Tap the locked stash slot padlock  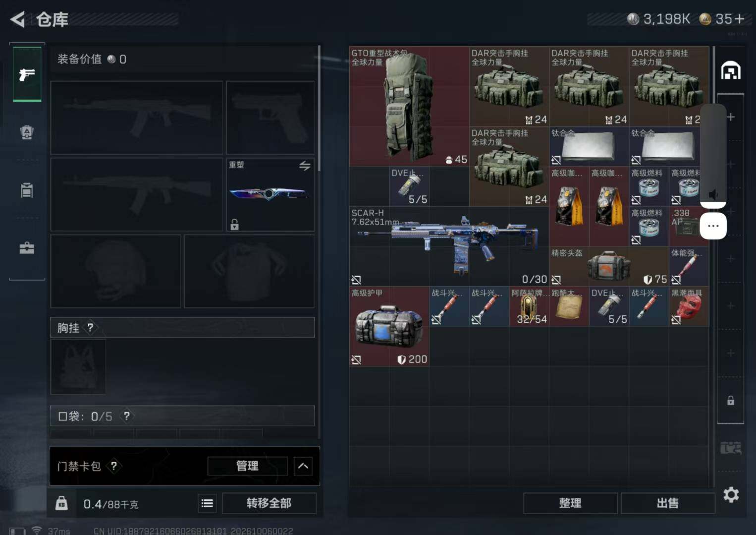731,401
